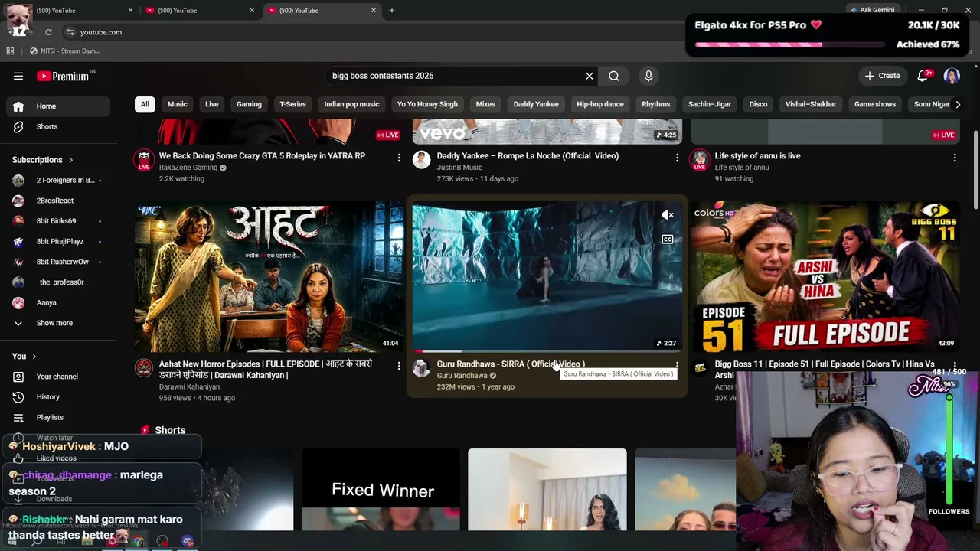Open the Ask Gemini button

(x=872, y=10)
